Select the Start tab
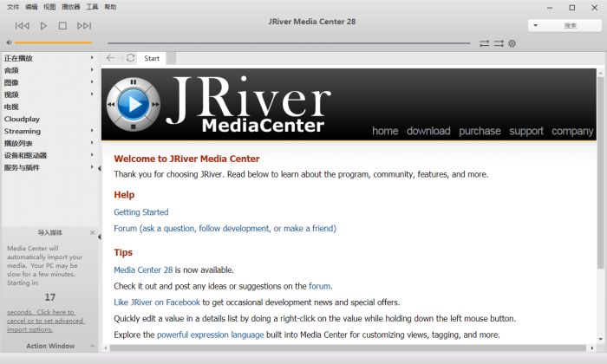This screenshot has width=607, height=364. point(152,58)
